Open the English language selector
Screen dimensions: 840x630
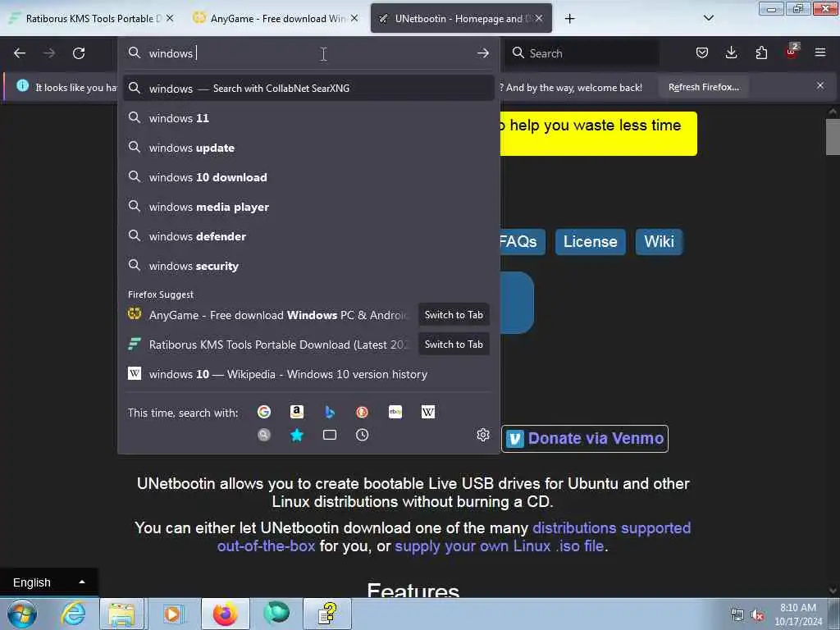(x=48, y=582)
